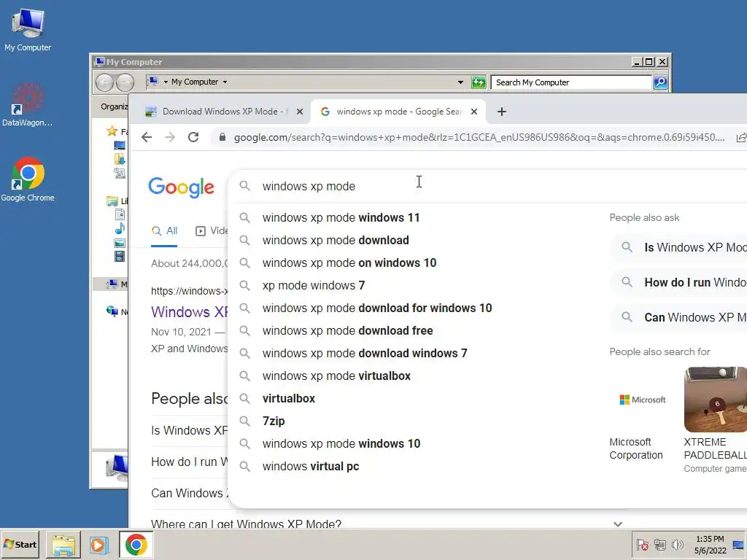
Task: Click the refresh button in My Computer address bar
Action: (479, 82)
